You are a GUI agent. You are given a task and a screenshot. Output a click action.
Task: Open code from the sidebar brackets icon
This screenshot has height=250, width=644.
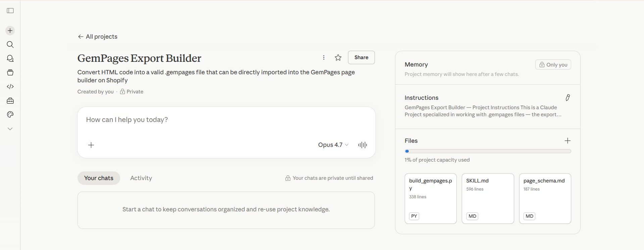10,87
